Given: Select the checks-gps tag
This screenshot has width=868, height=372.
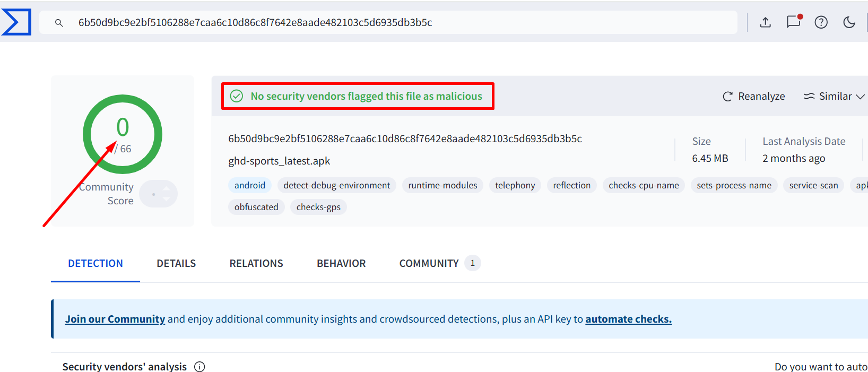Looking at the screenshot, I should [318, 207].
